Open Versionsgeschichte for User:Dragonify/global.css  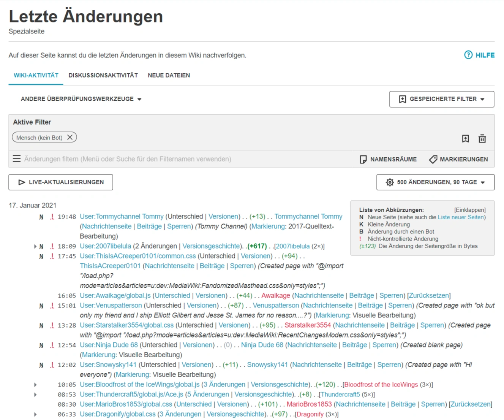(235, 414)
